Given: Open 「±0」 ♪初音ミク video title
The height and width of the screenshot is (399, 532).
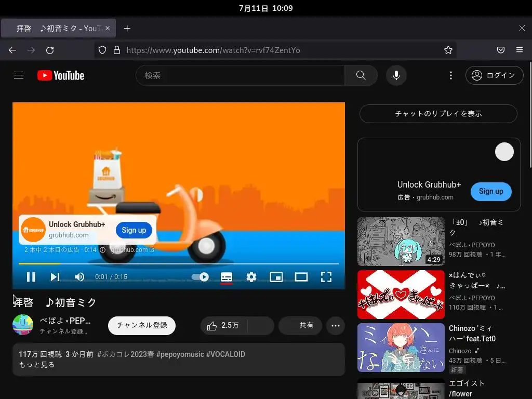Looking at the screenshot, I should point(476,228).
